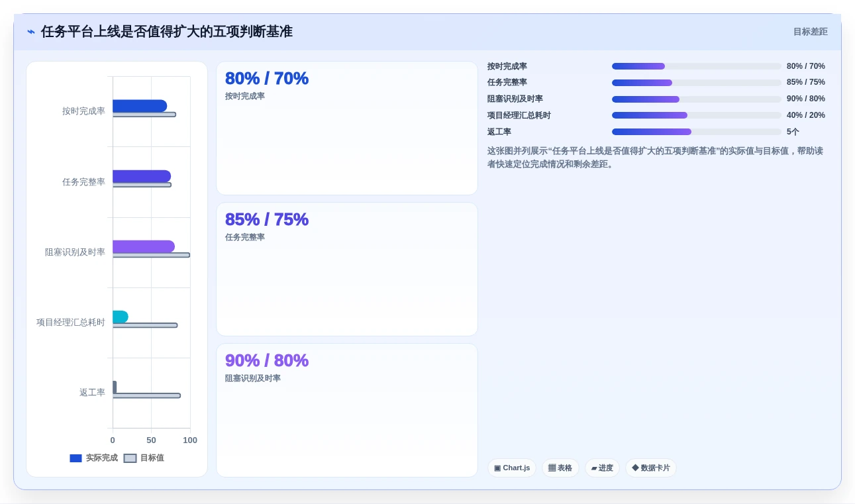Click the 项目经理汇总耗时 label on the chart axis

[x=71, y=323]
